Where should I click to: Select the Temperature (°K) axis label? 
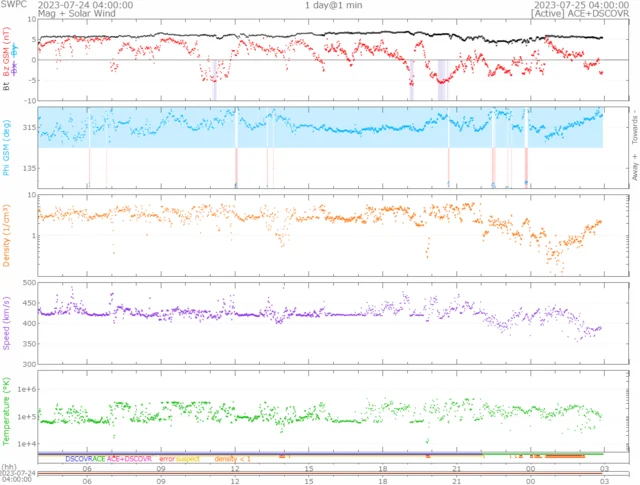[7, 410]
